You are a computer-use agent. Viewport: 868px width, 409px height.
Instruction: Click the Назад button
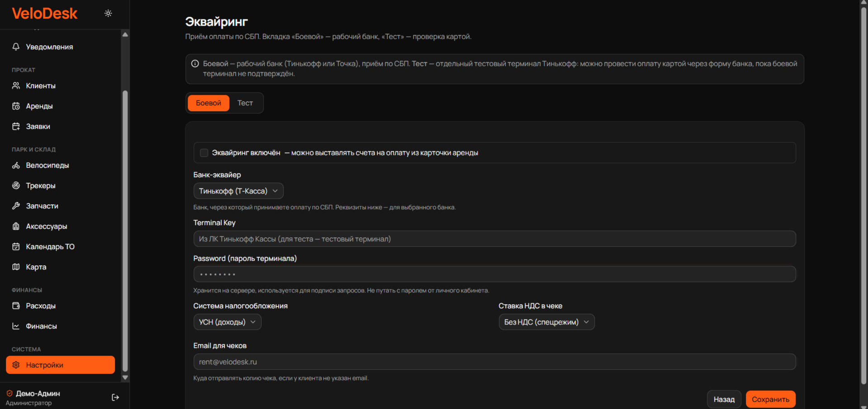point(724,399)
